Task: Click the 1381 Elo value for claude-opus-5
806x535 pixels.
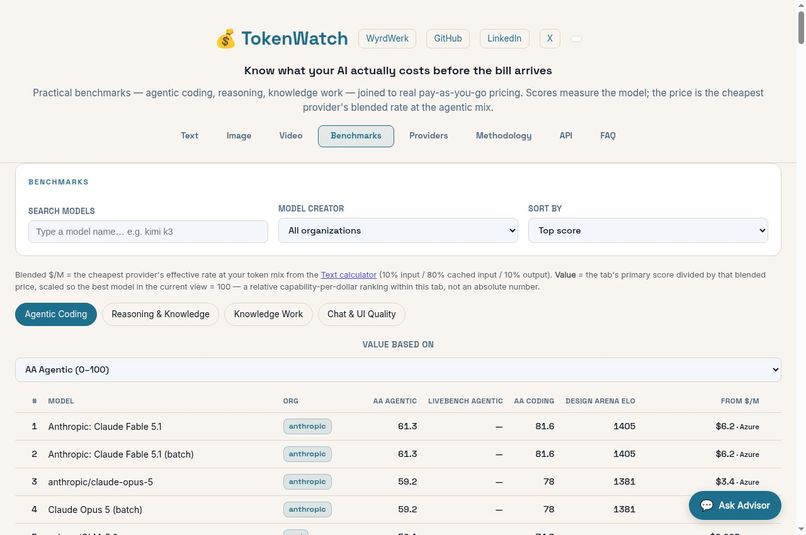Action: pos(624,482)
